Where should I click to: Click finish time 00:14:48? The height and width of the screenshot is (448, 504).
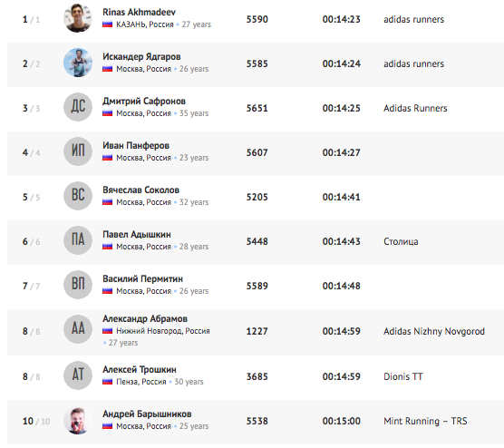(x=342, y=286)
